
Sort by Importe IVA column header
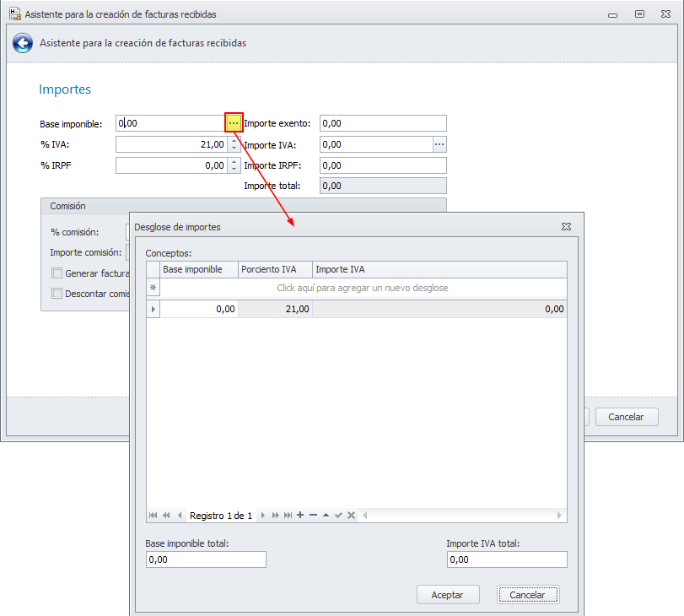click(x=439, y=269)
